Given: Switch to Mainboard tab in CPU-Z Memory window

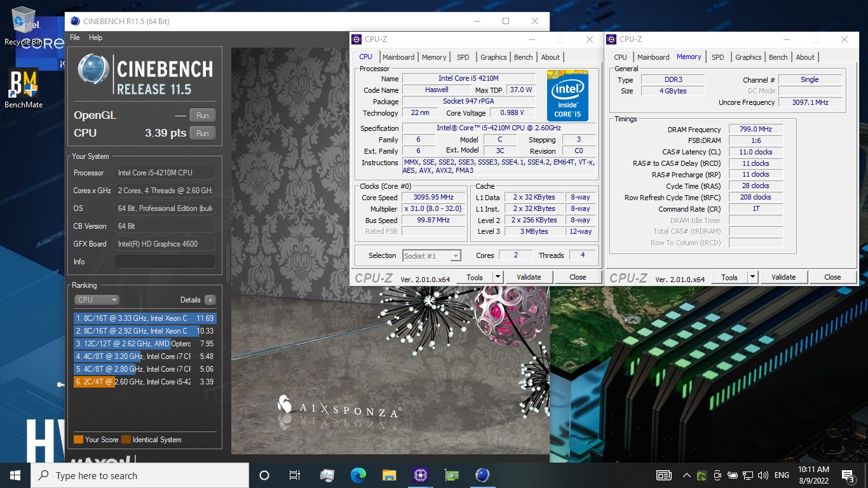Looking at the screenshot, I should [x=653, y=57].
